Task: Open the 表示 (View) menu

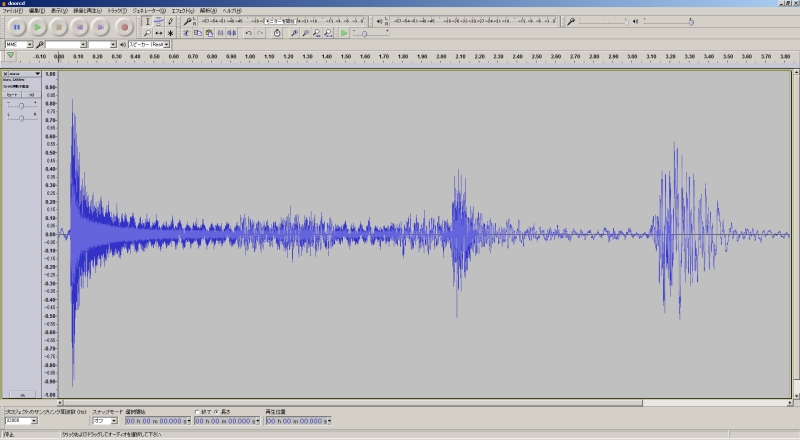Action: (59, 10)
